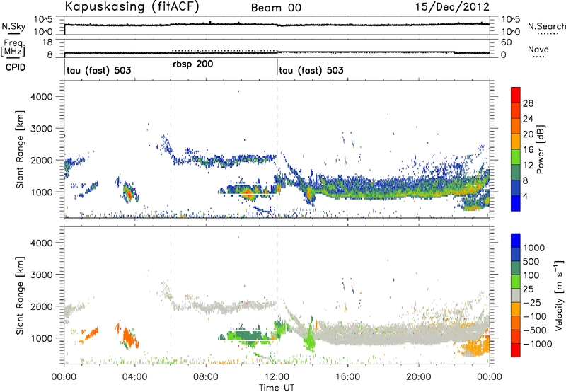
Task: Click the strong power echo near 10:30
Action: (x=249, y=195)
